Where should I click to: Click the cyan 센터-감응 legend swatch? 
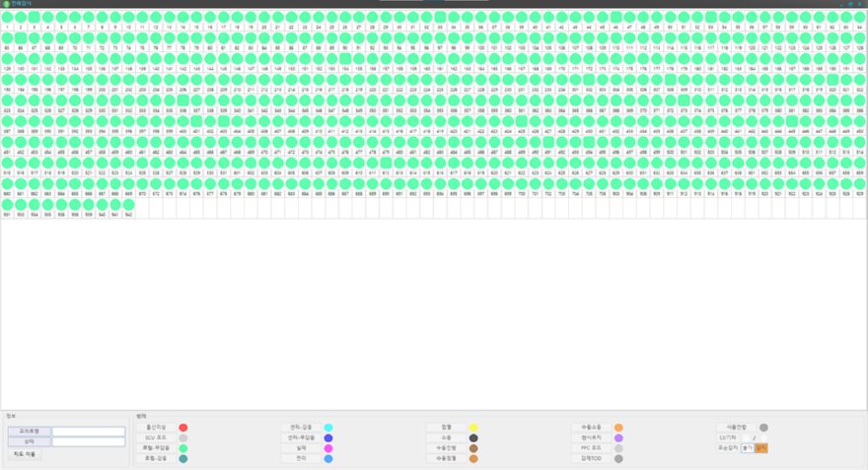[328, 428]
